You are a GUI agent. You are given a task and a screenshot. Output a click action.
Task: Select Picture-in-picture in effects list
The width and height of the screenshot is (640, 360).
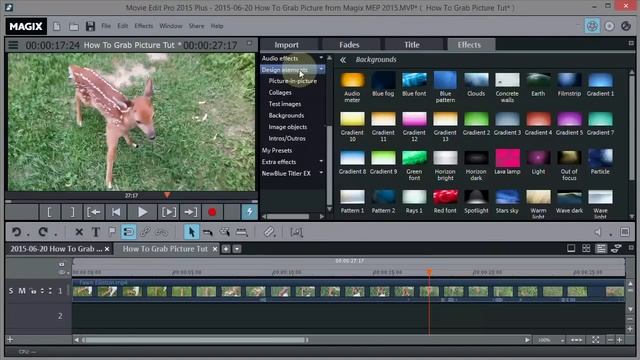point(293,81)
